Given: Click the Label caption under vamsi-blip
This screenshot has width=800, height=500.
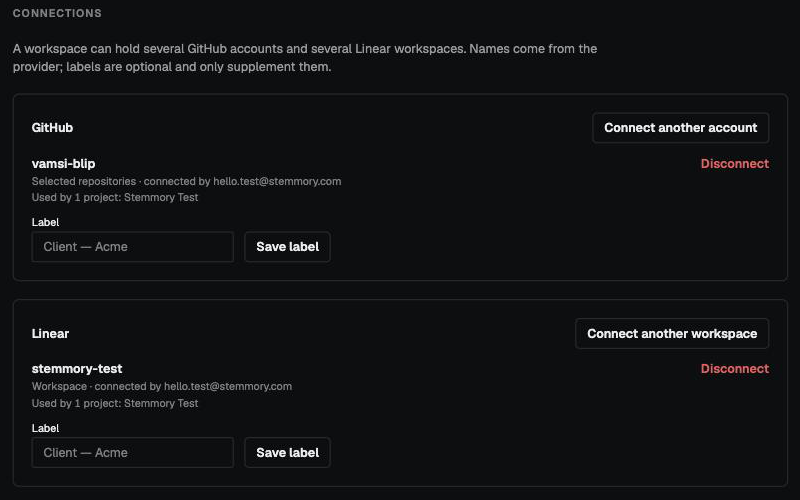Looking at the screenshot, I should pyautogui.click(x=45, y=222).
